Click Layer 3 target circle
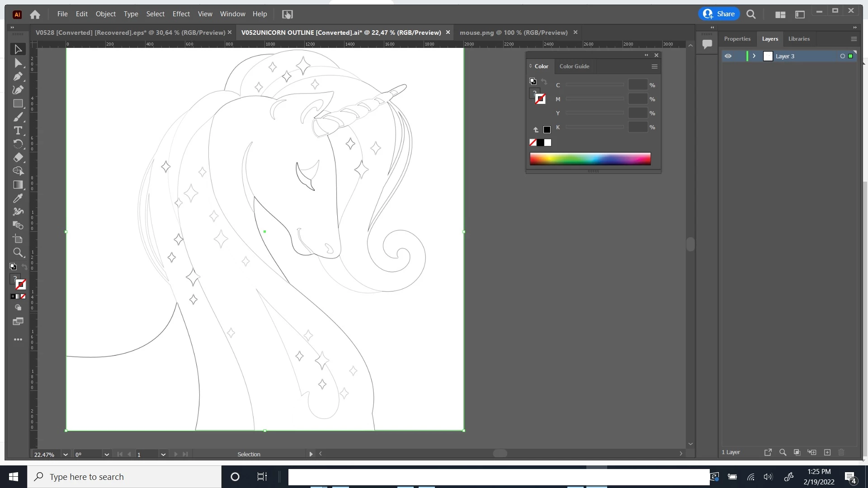The width and height of the screenshot is (868, 488). pos(842,56)
